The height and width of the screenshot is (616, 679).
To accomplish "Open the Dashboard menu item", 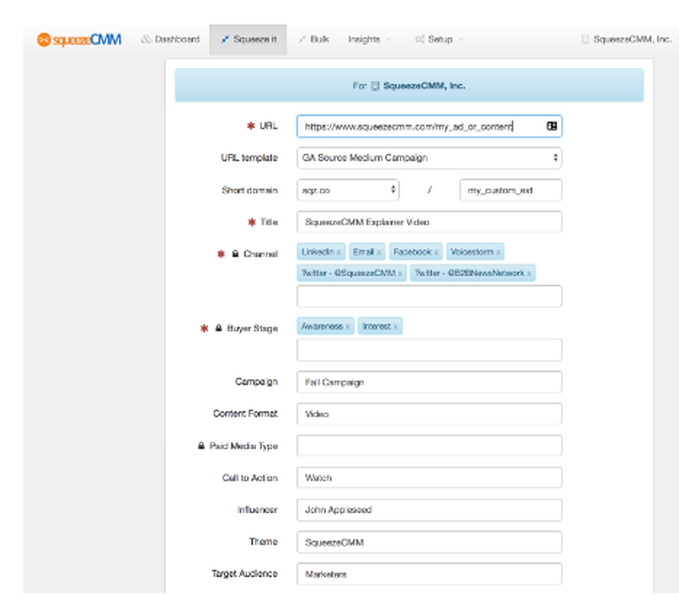I will [x=170, y=39].
